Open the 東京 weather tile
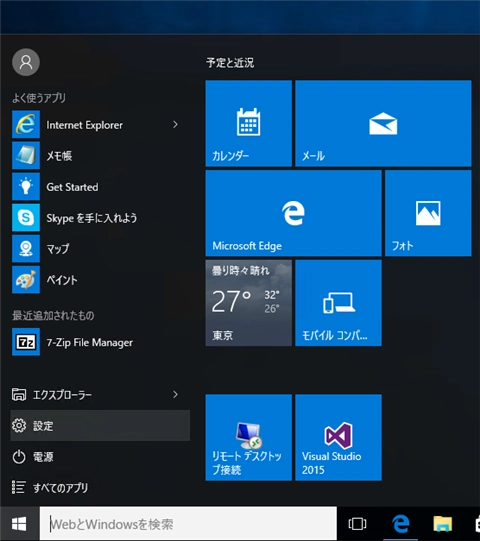The width and height of the screenshot is (480, 541). click(x=249, y=303)
